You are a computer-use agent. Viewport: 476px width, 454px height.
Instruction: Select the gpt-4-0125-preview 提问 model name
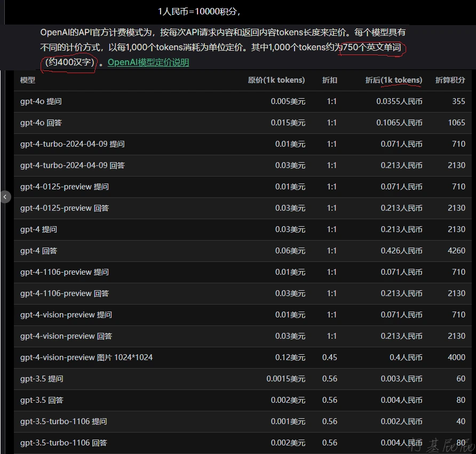(65, 187)
